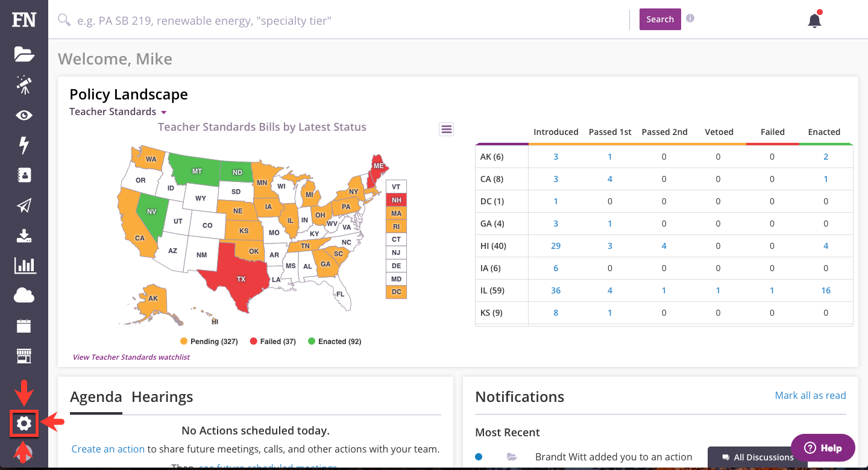Open IA Introduced count 6

556,268
